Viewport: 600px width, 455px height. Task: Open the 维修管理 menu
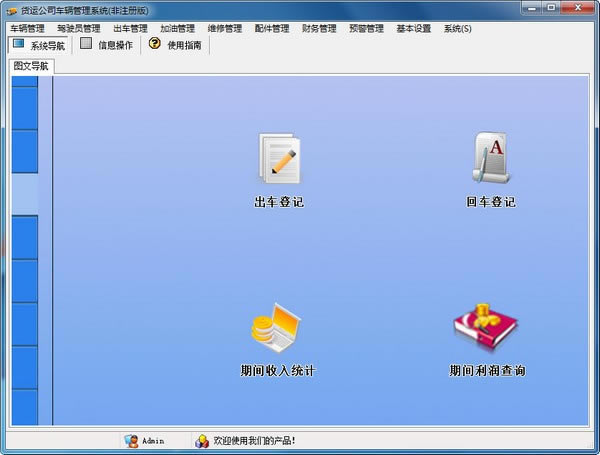click(x=225, y=28)
